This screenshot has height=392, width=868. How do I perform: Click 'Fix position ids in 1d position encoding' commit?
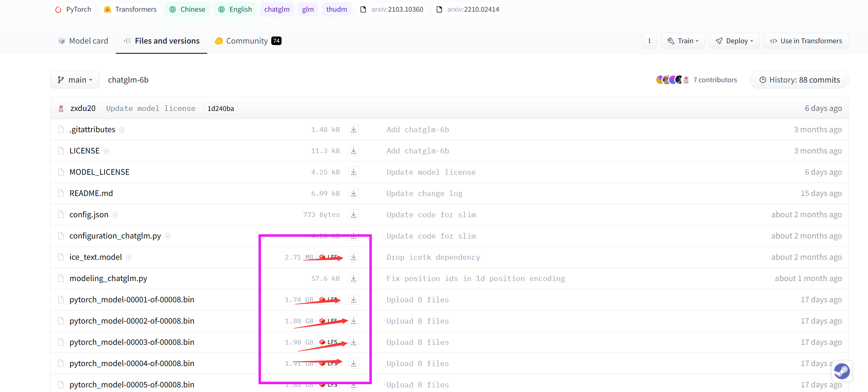[476, 279]
